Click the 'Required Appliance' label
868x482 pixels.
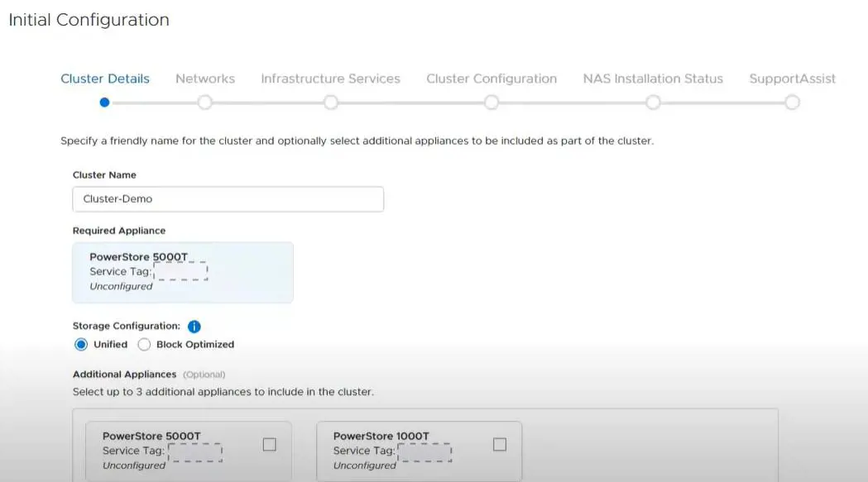[119, 231]
